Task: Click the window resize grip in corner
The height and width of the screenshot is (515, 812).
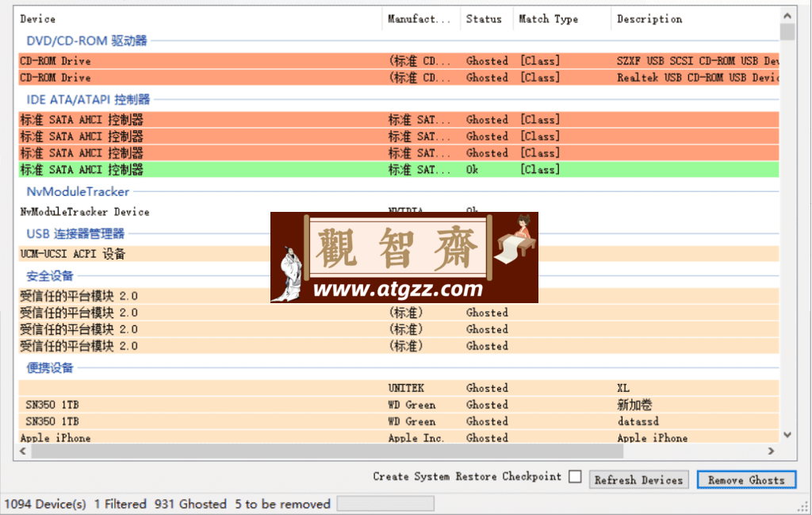Action: tap(804, 507)
